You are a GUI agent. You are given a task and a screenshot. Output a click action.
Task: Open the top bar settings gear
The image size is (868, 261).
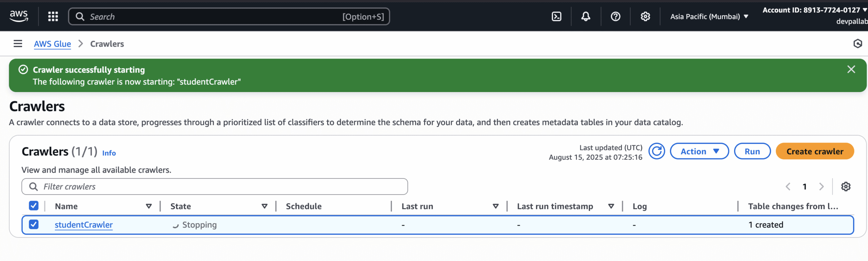click(x=645, y=17)
